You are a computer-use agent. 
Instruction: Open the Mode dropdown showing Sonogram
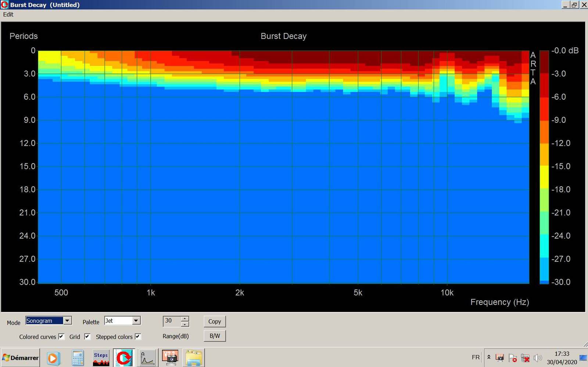click(49, 321)
